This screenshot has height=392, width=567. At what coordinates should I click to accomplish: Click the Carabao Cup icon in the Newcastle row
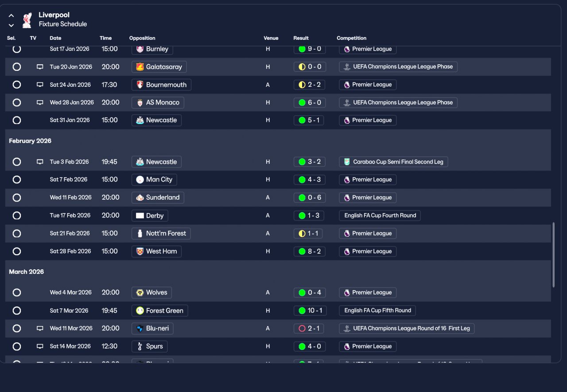347,162
